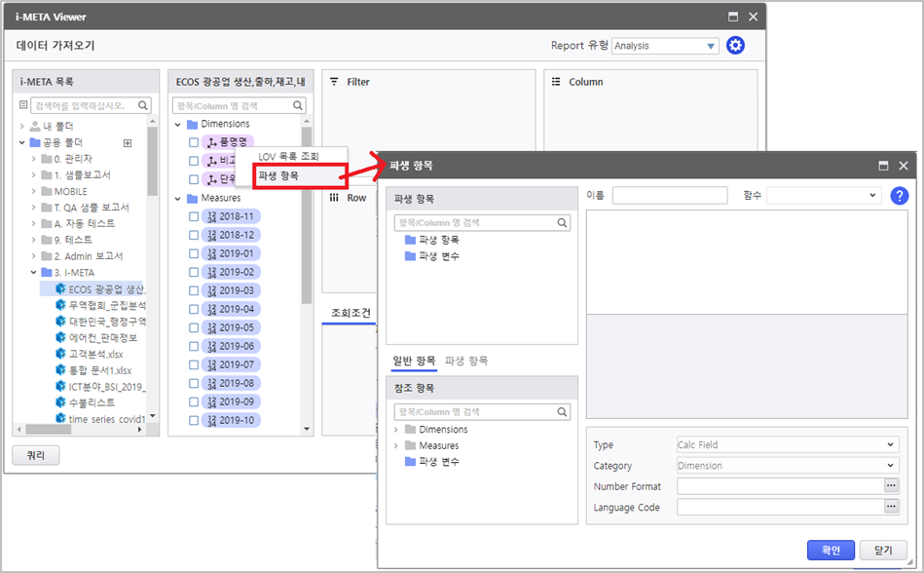The height and width of the screenshot is (573, 924).
Task: Enable the 품명명 dimension checkbox
Action: coord(194,143)
